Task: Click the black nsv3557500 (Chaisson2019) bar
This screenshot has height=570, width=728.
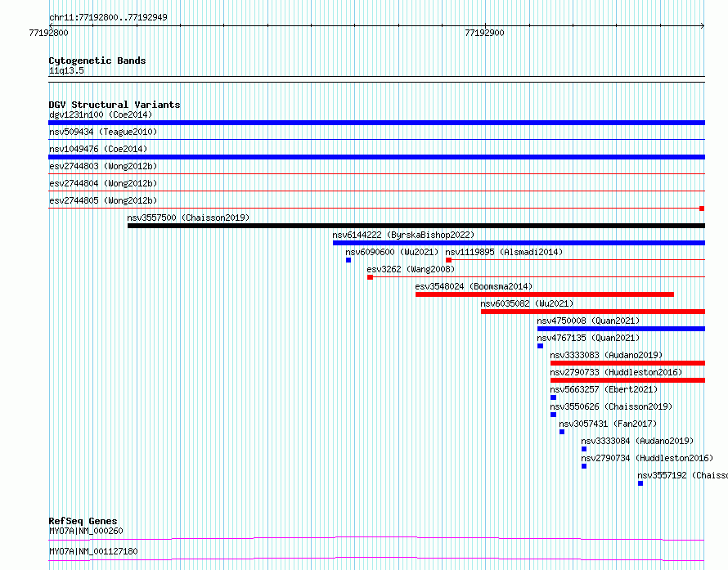Action: pyautogui.click(x=416, y=226)
